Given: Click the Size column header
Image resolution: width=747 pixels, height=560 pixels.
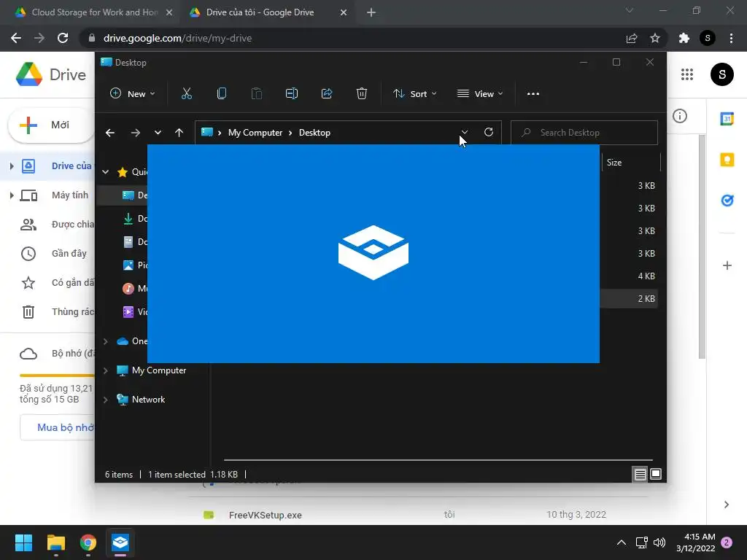Looking at the screenshot, I should pyautogui.click(x=631, y=163).
